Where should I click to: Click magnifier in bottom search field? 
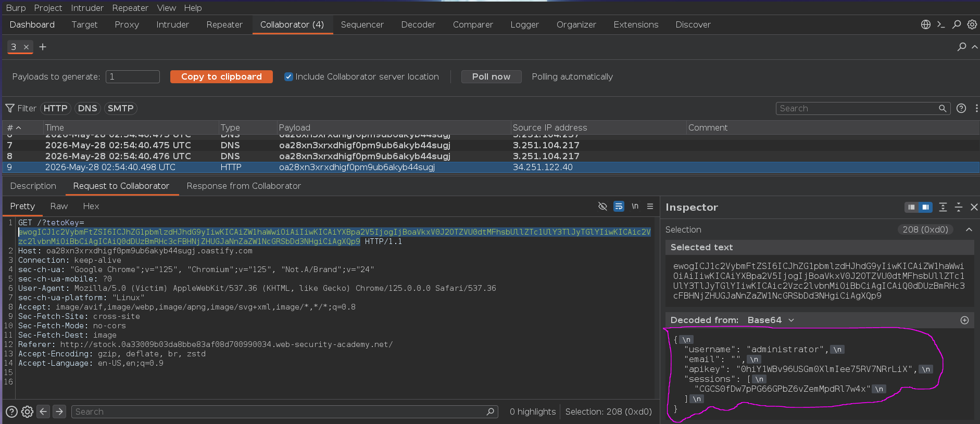click(490, 412)
